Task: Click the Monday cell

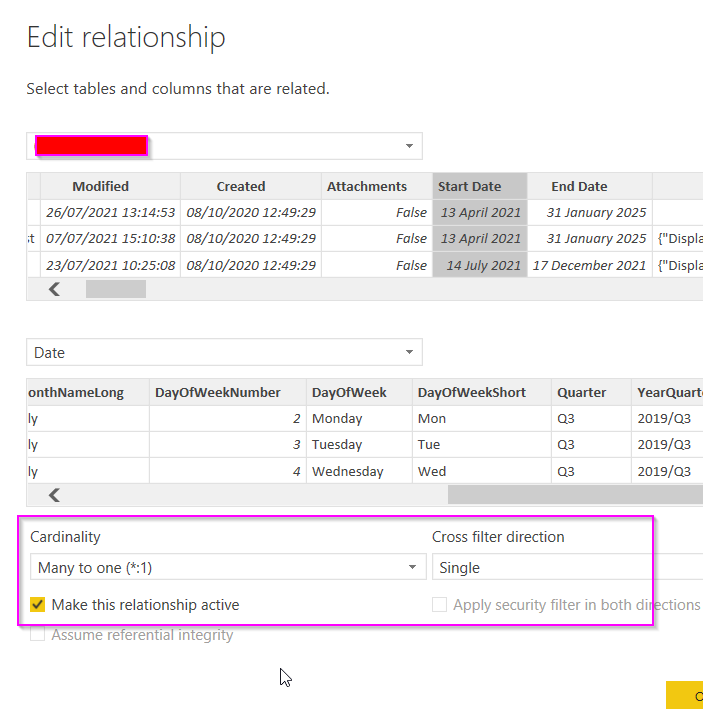Action: point(359,418)
